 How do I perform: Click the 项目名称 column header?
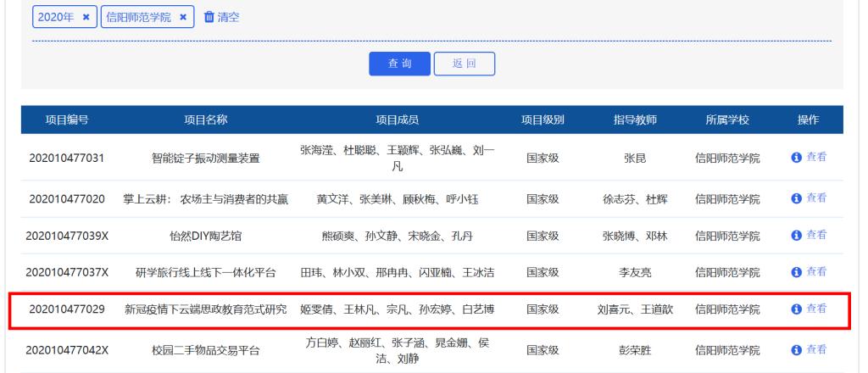point(206,120)
